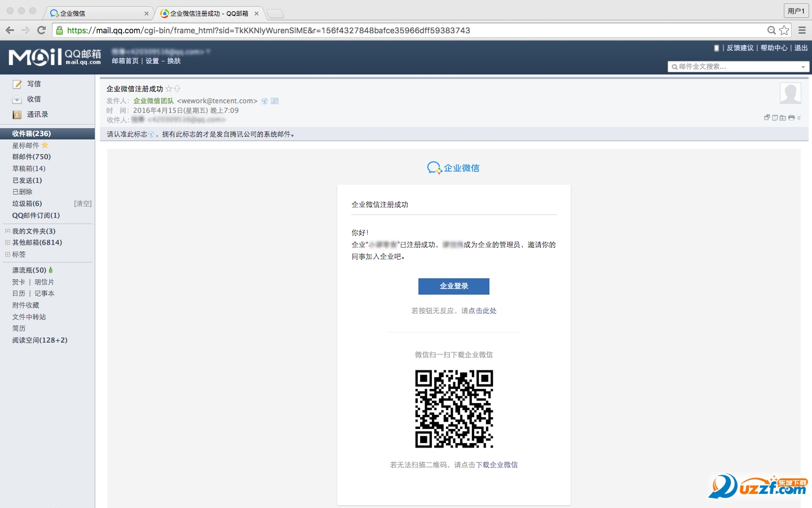Open QQ邮件订阅(1)

click(x=36, y=216)
